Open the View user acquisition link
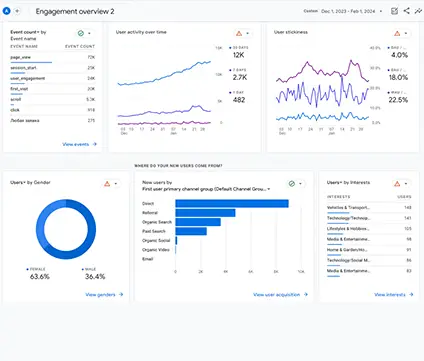The image size is (424, 361). click(x=280, y=295)
